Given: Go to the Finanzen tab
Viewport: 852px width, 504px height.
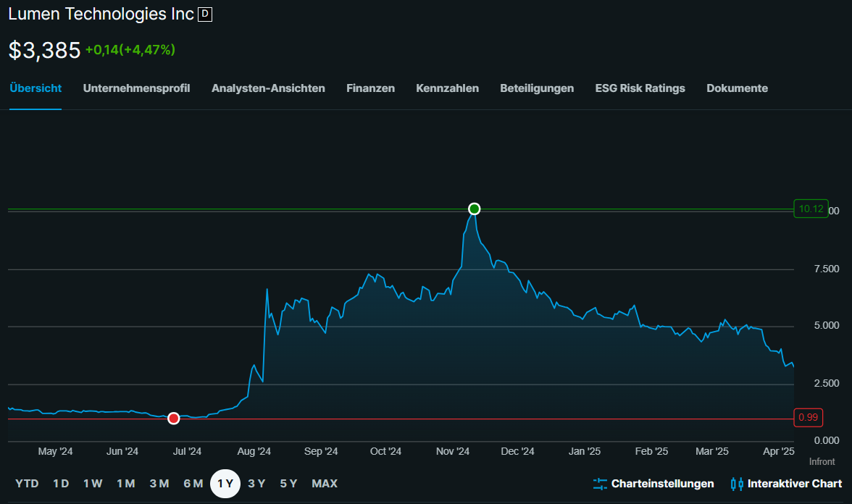Looking at the screenshot, I should 370,88.
